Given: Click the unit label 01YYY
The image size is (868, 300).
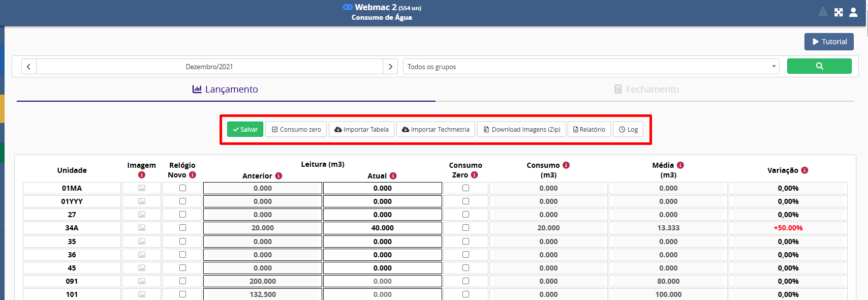Looking at the screenshot, I should point(72,201).
